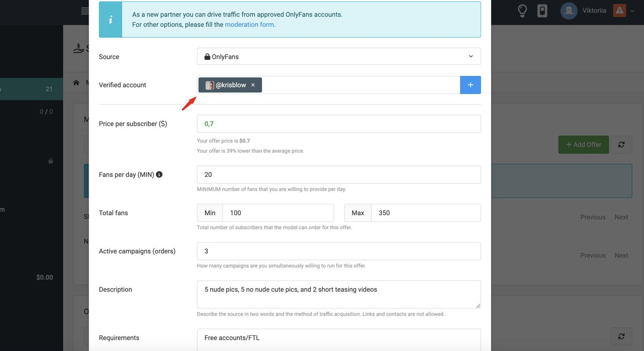644x351 pixels.
Task: Click the lightbulb icon in top bar
Action: (522, 11)
